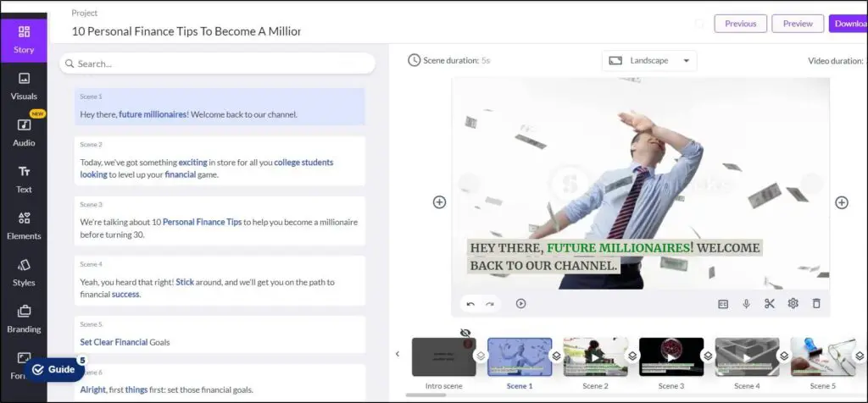
Task: Click the microphone voiceover icon
Action: [x=746, y=303]
